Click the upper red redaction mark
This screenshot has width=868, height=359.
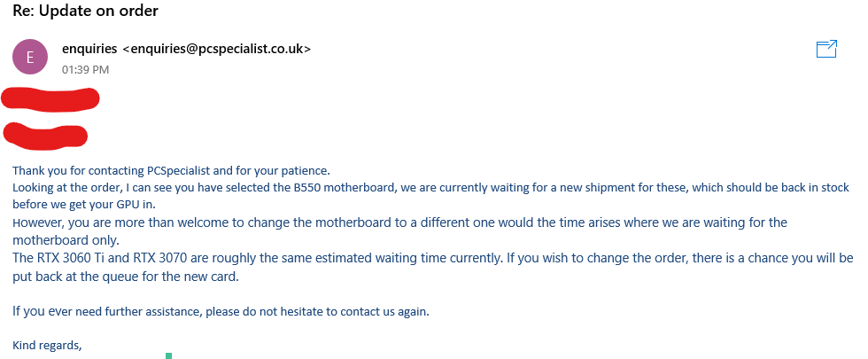[50, 98]
